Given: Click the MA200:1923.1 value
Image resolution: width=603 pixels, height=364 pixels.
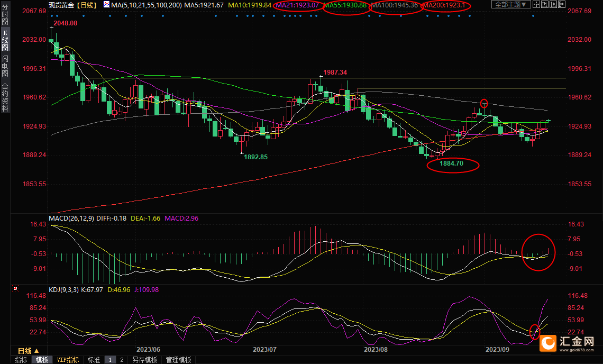Looking at the screenshot, I should [444, 5].
